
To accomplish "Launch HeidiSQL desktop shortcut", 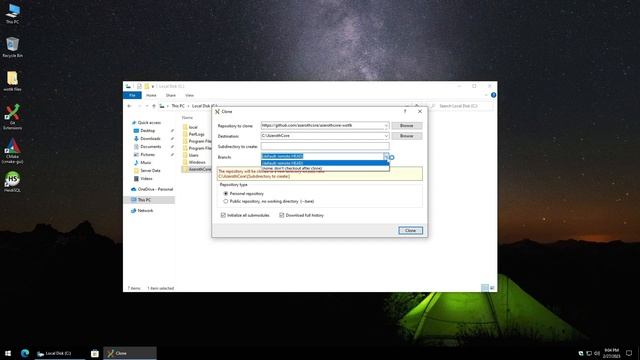I will tap(12, 182).
